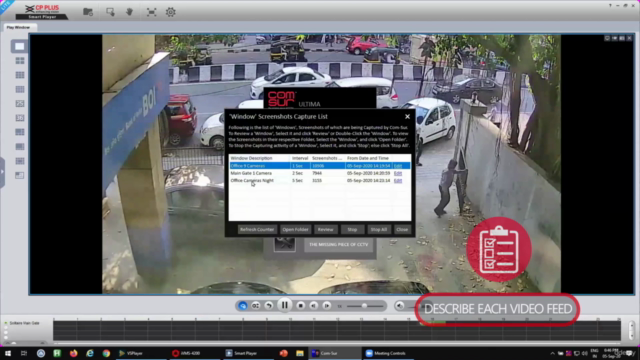The width and height of the screenshot is (640, 360).
Task: Pause the video playback
Action: point(284,305)
